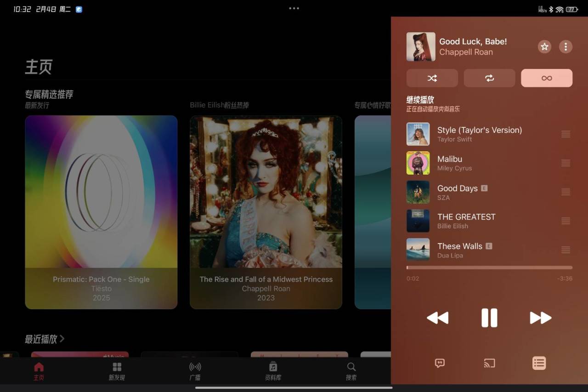Reorder handle for Good Days

[x=566, y=192]
